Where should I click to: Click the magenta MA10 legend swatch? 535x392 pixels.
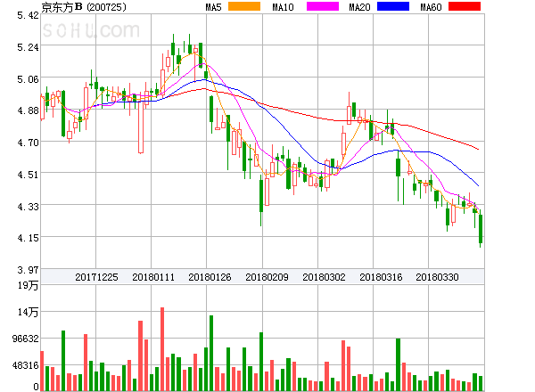click(323, 6)
